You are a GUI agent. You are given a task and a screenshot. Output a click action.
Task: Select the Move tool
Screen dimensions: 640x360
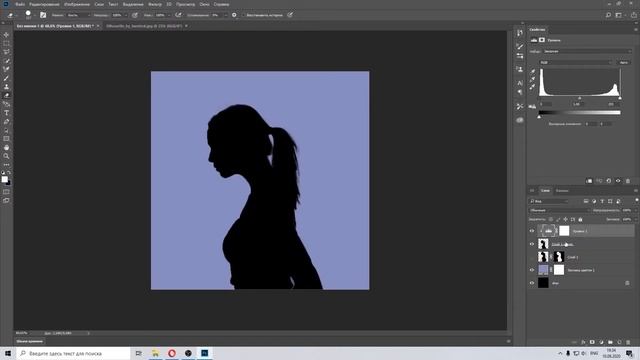(x=7, y=35)
